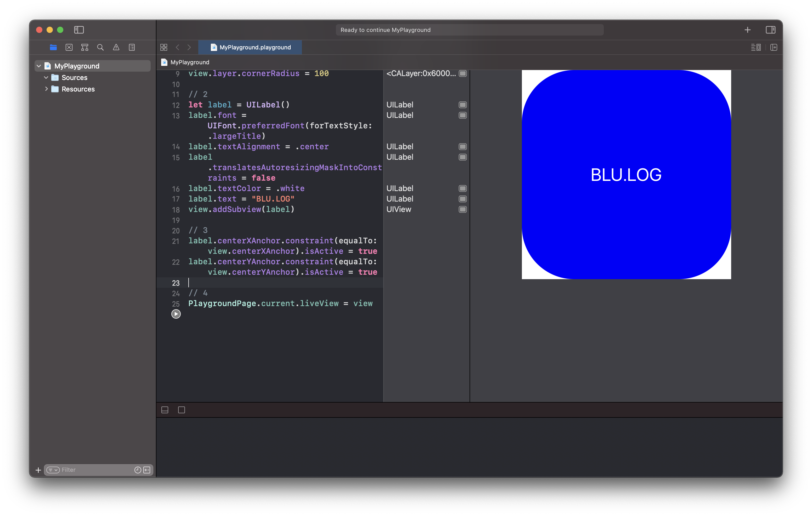
Task: Click MyPlayground in the jump bar
Action: tap(189, 62)
